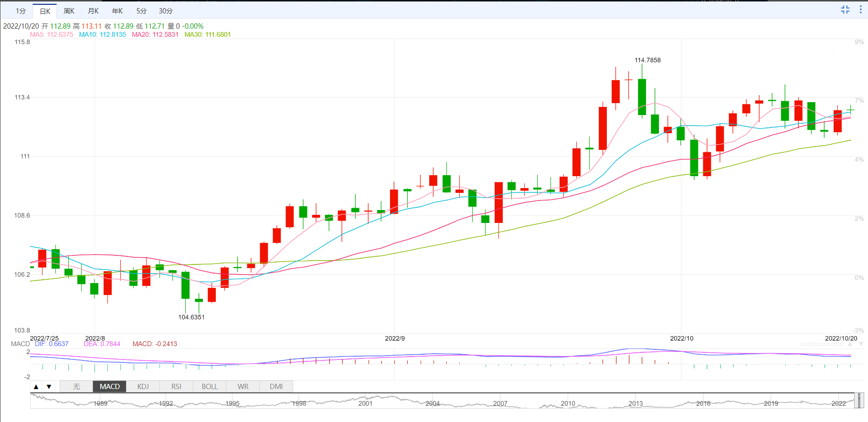The image size is (868, 422).
Task: Switch to the DMI indicator
Action: pos(276,387)
